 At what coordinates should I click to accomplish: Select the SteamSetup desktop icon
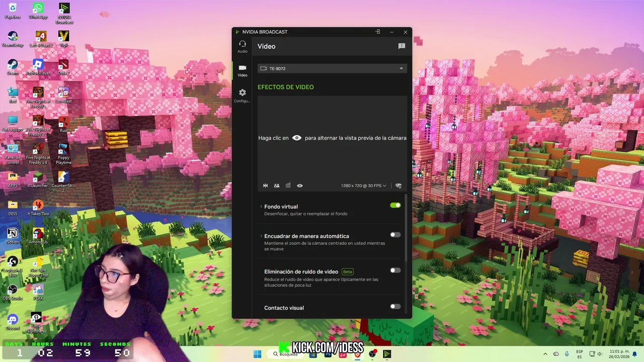13,39
